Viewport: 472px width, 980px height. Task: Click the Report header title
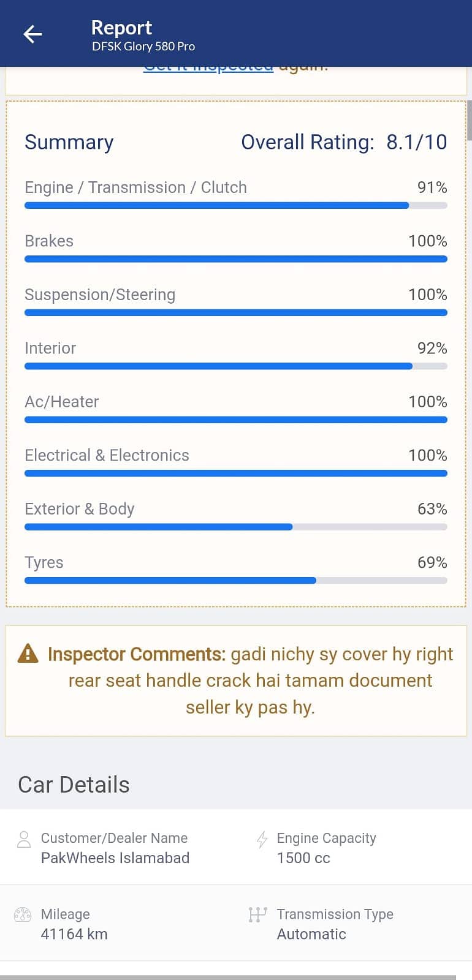(x=121, y=28)
